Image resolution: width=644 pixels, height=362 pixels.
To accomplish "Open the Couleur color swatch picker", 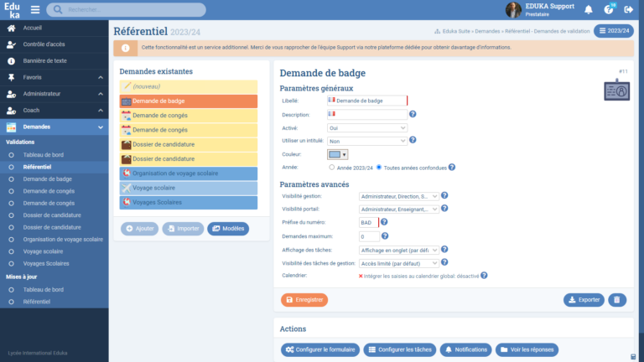I will (338, 155).
